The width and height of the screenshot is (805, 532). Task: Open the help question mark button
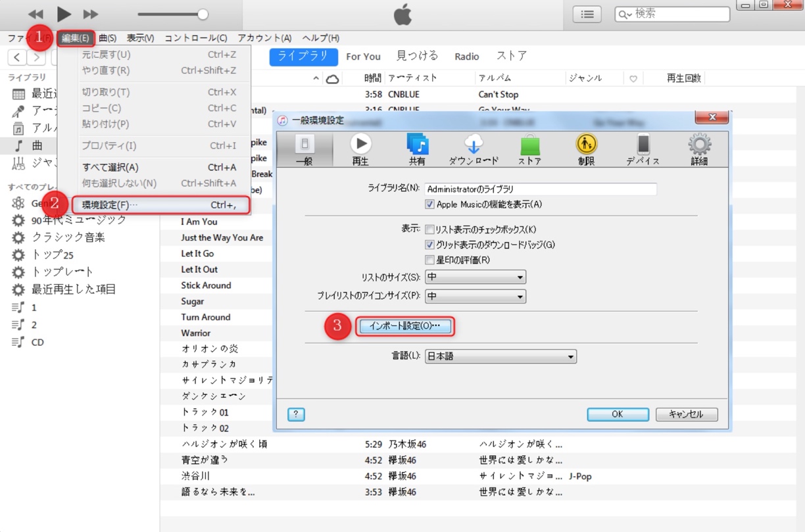point(296,414)
